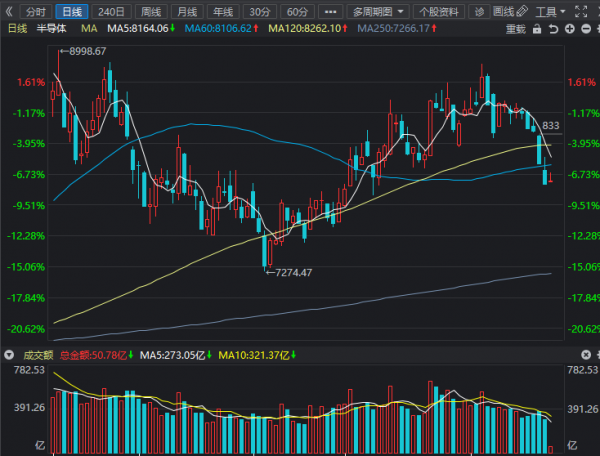Viewport: 600px width, 456px height.
Task: Toggle the 30分 period
Action: click(x=259, y=11)
